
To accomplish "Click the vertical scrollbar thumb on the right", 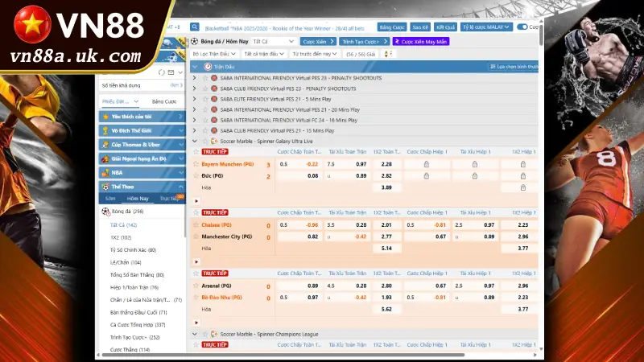I will (x=541, y=35).
